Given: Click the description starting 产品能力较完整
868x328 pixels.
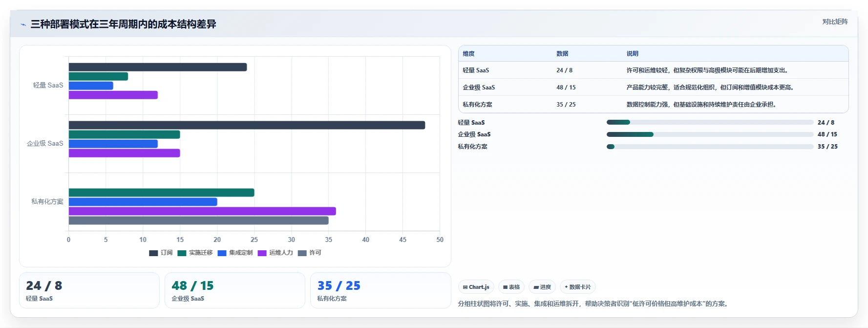Looking at the screenshot, I should point(711,87).
